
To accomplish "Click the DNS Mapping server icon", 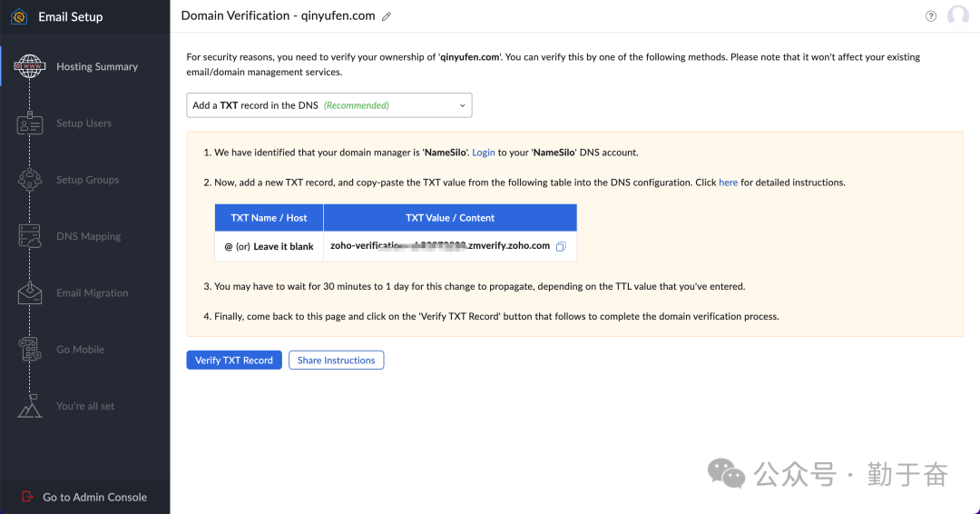I will [30, 236].
